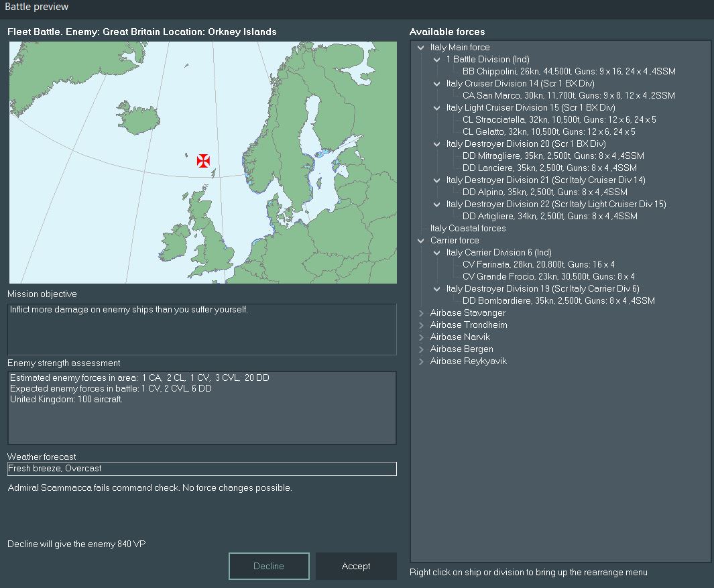Select DD Artigliere ship entry
This screenshot has width=714, height=588.
pos(550,216)
